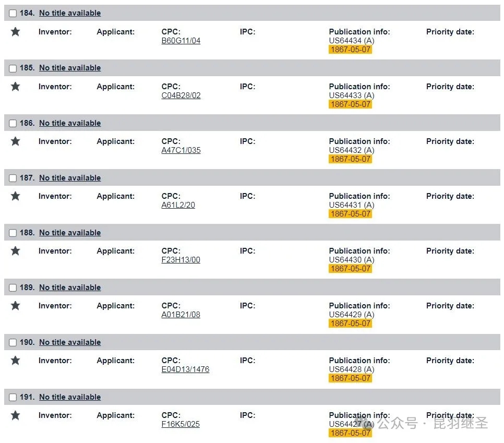The height and width of the screenshot is (443, 504).
Task: Star result 191 as favorite
Action: [x=16, y=415]
